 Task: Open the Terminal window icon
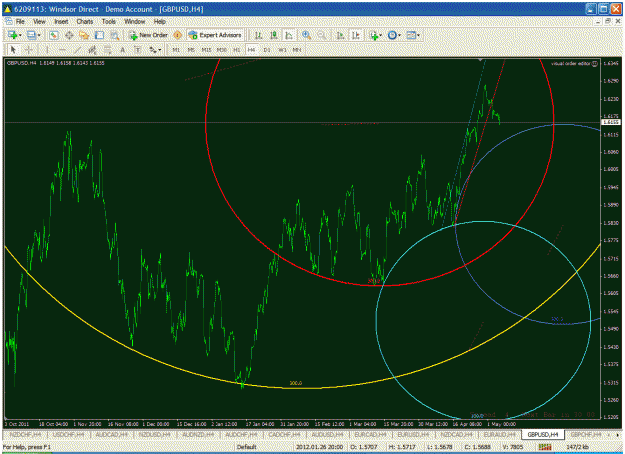click(99, 35)
